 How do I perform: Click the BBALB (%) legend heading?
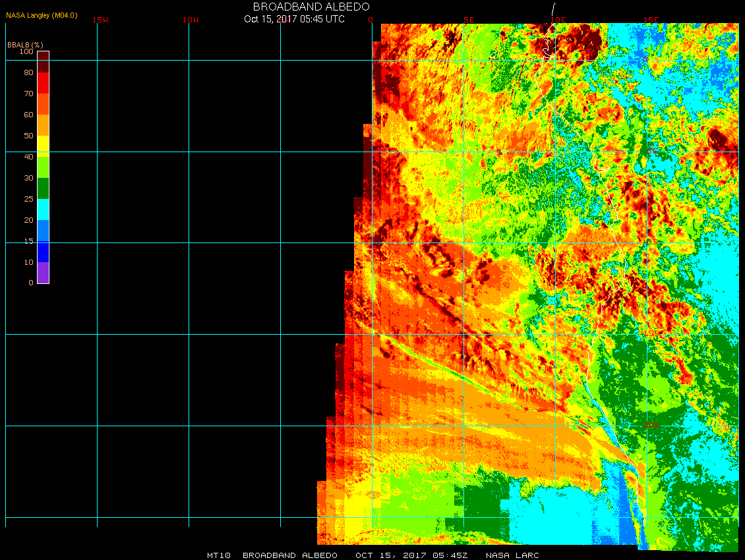(25, 44)
